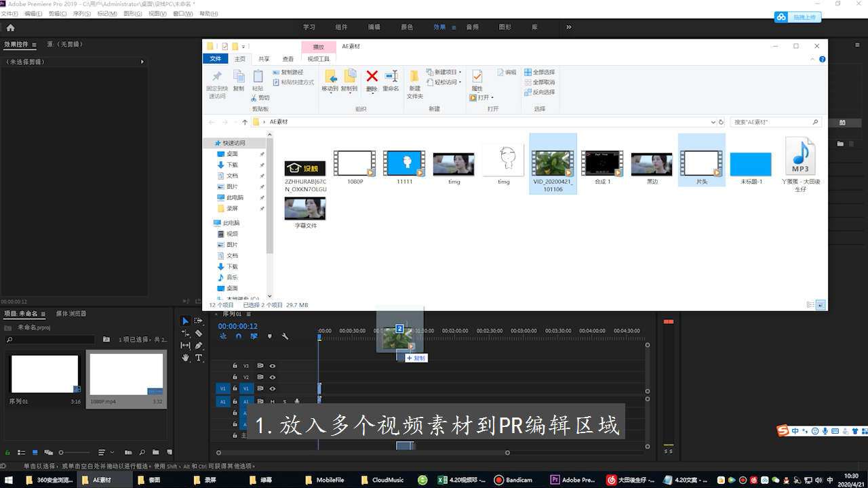Click Select all in Explorer ribbon
The width and height of the screenshot is (868, 488).
coord(539,72)
